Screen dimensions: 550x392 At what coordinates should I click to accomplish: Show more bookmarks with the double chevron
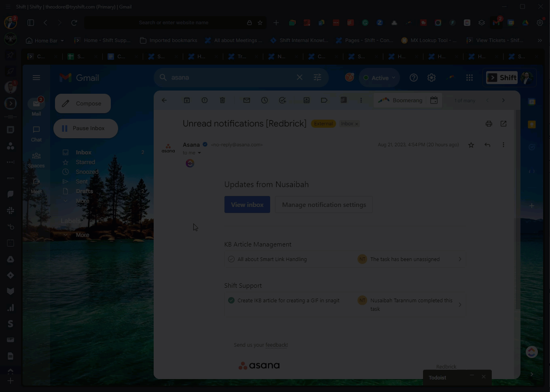(x=540, y=40)
